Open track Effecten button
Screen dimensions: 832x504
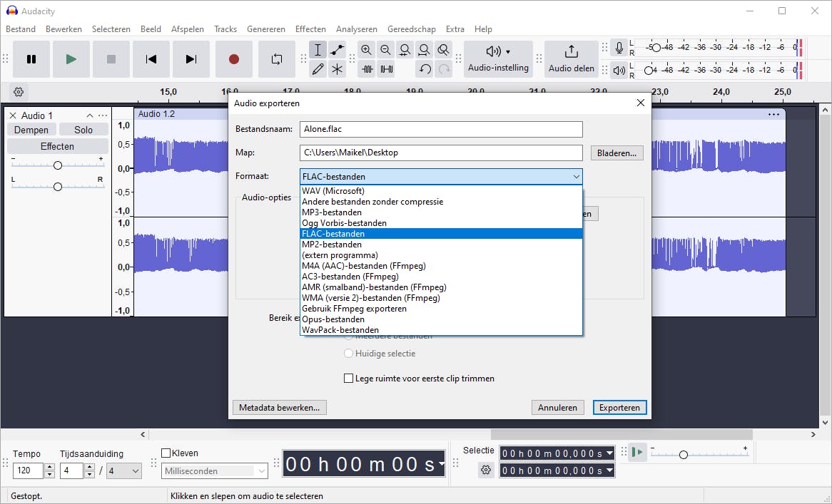pos(57,146)
